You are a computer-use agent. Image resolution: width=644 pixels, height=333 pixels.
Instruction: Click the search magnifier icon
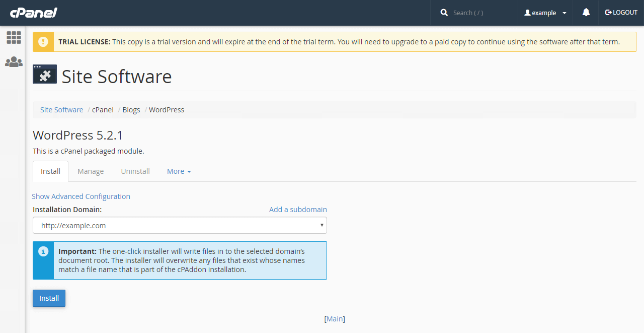click(x=444, y=13)
